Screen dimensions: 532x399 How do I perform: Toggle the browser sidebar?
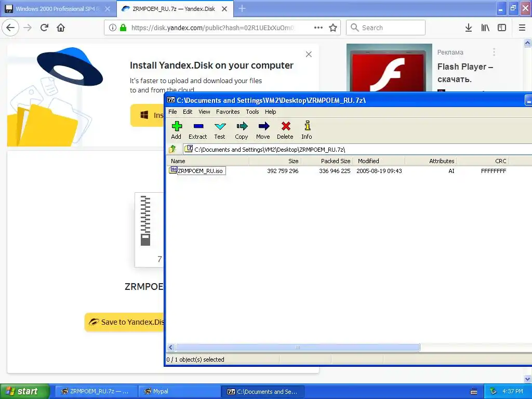[502, 28]
